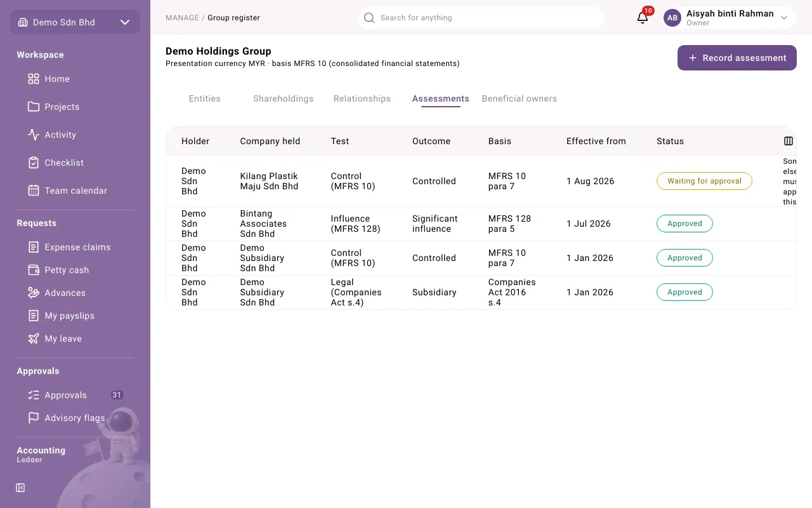The image size is (812, 508).
Task: Click the Legal (Companies Act s.4) test cell
Action: point(357,292)
